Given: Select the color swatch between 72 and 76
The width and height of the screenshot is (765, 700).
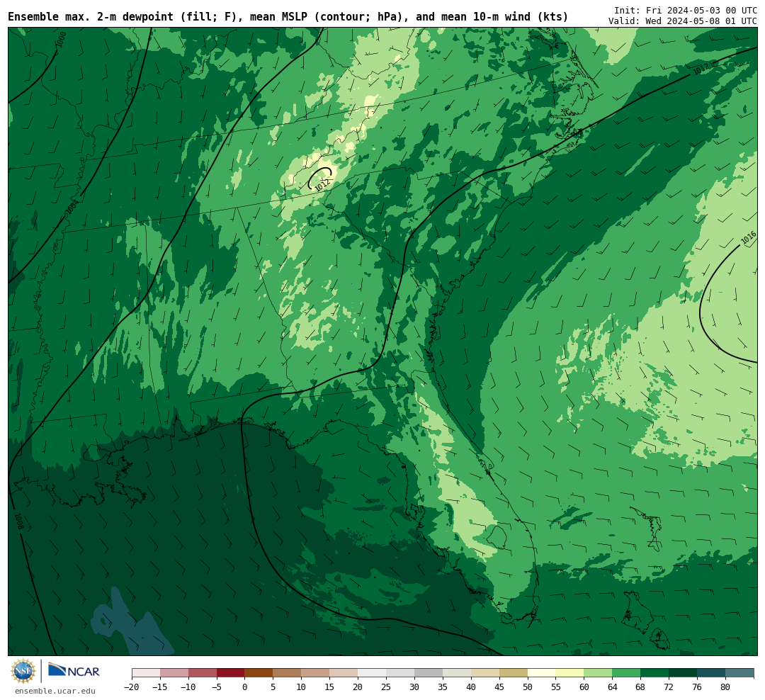Looking at the screenshot, I should tap(683, 672).
